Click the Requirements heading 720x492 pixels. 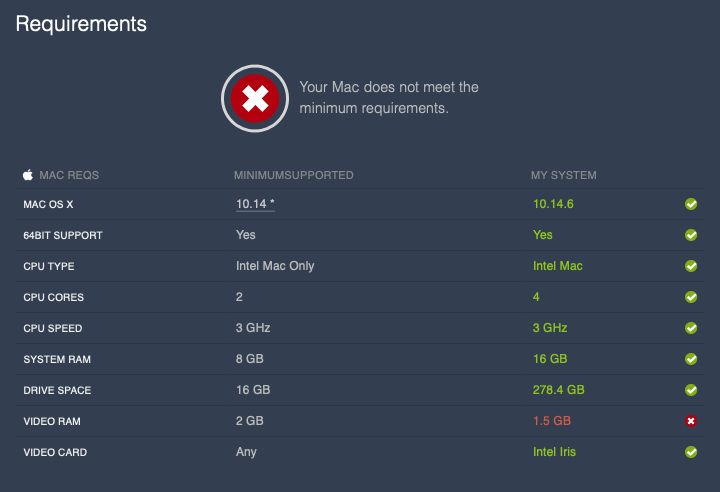click(x=81, y=24)
